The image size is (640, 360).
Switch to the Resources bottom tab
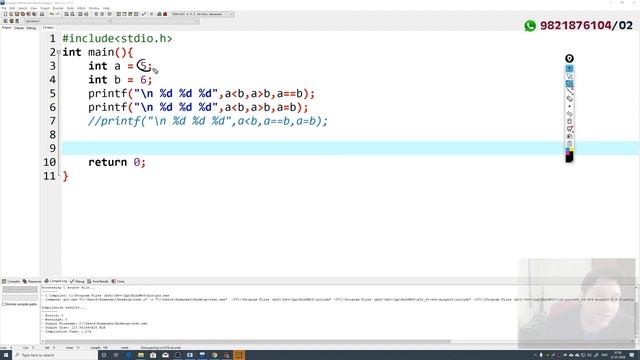pyautogui.click(x=32, y=281)
